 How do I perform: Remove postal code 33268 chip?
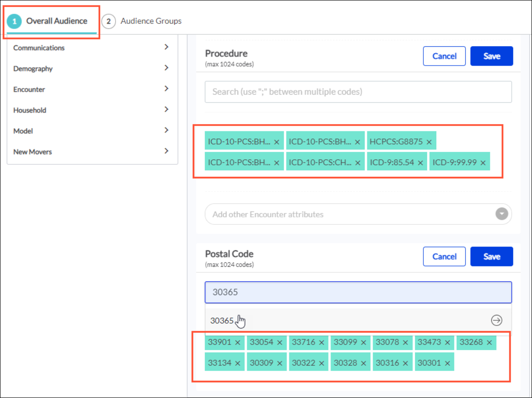click(489, 343)
